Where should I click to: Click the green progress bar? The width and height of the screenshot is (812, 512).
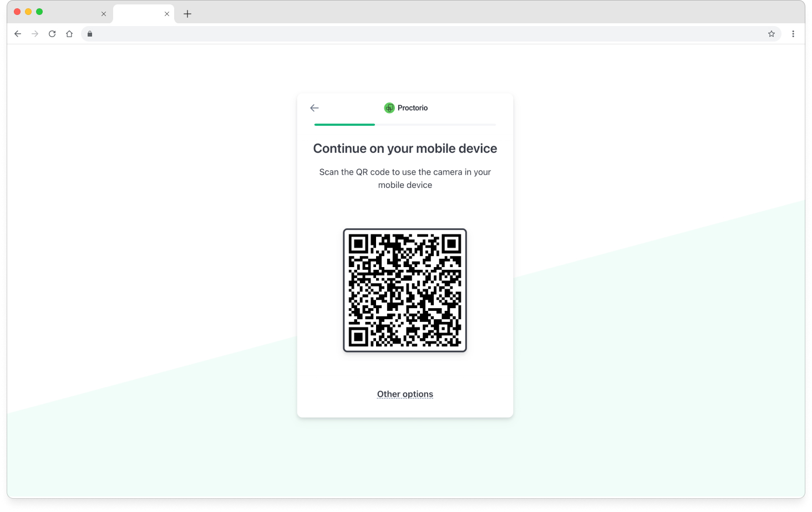[x=344, y=125]
